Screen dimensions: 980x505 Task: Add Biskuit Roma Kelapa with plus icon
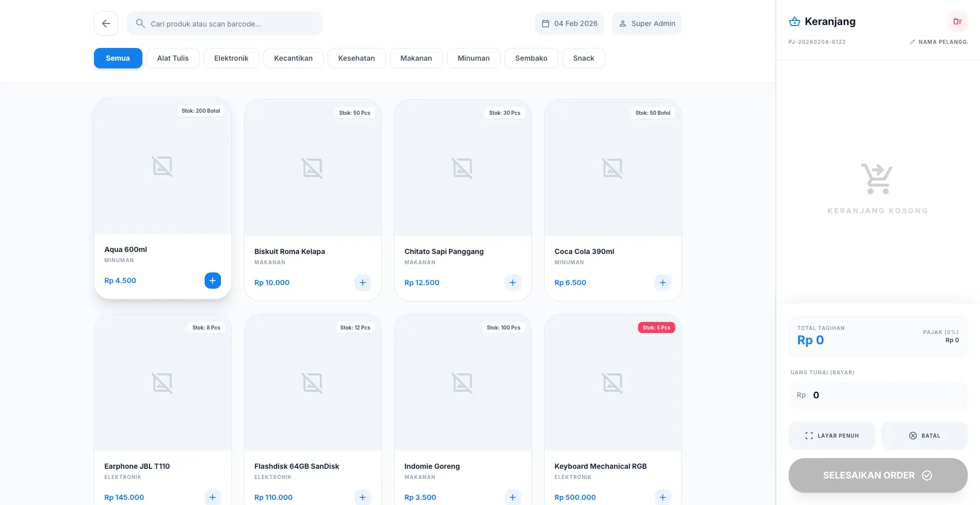pyautogui.click(x=362, y=283)
